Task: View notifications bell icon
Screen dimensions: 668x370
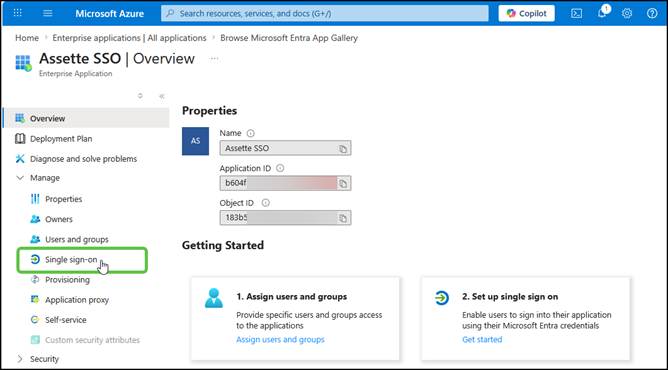Action: coord(602,13)
